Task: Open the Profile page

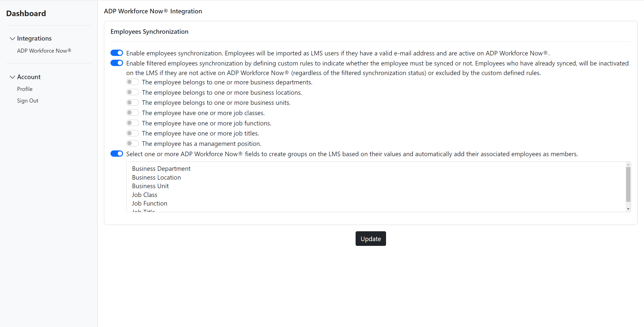Action: coord(25,89)
